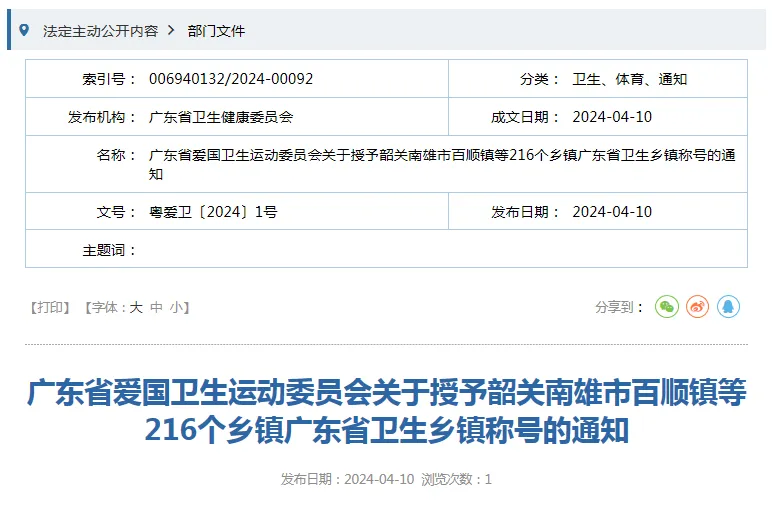Click the 成文日期 value 2024-04-10

[612, 117]
